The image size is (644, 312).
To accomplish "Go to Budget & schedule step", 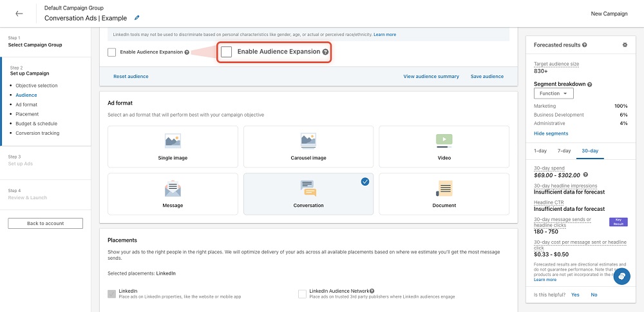I will (x=37, y=123).
